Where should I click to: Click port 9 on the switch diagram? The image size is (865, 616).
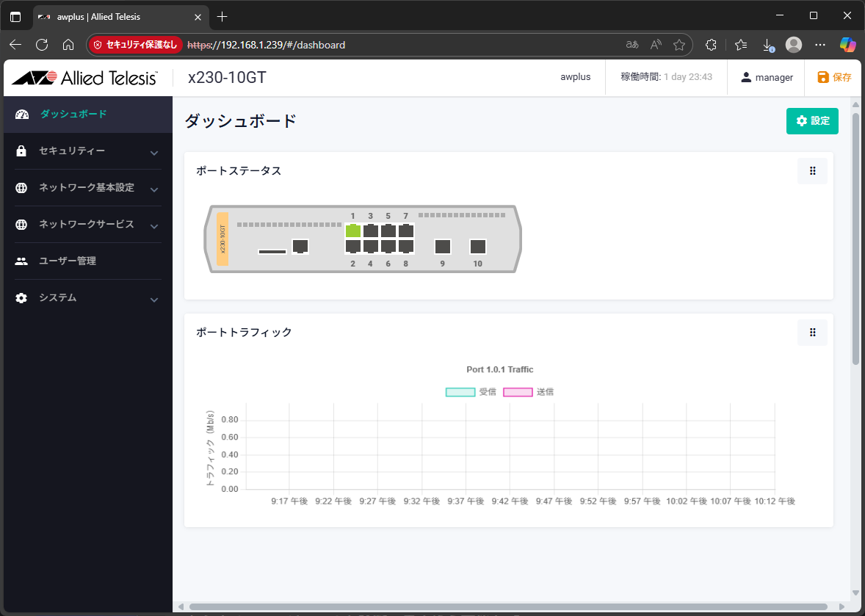click(443, 246)
